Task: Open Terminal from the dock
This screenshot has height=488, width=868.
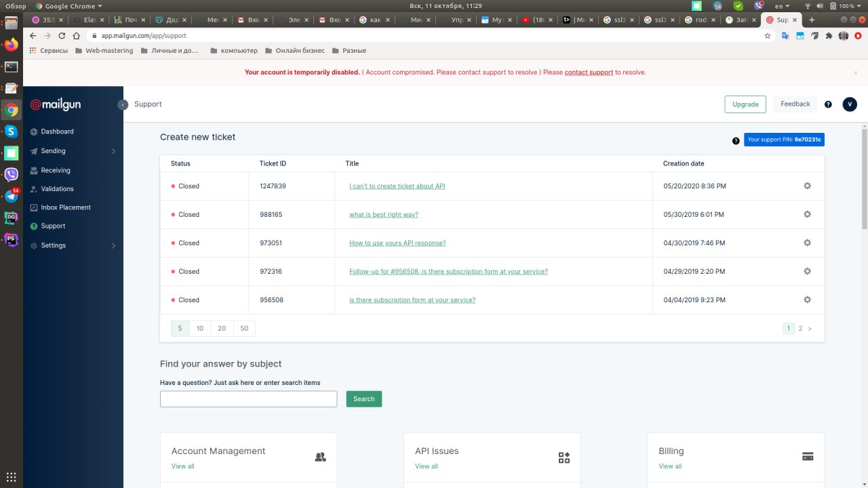Action: [11, 66]
